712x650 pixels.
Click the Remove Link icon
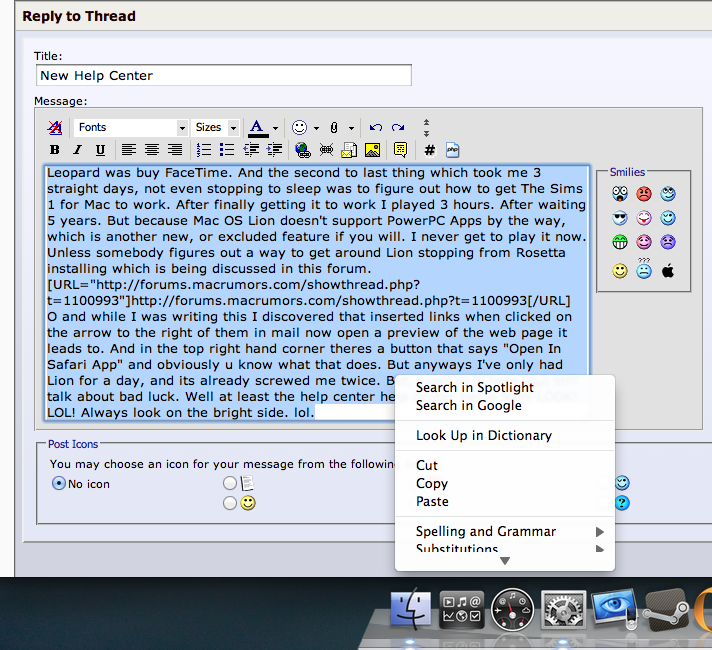tap(326, 150)
